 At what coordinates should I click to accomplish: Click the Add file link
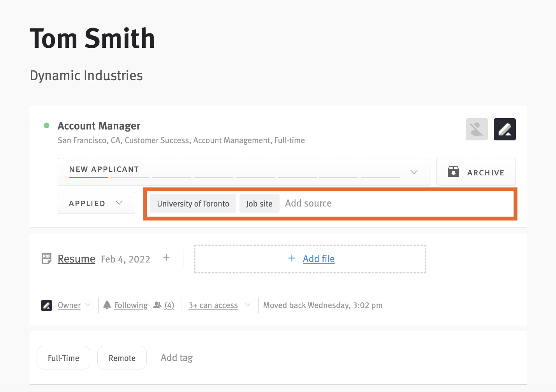coord(318,259)
